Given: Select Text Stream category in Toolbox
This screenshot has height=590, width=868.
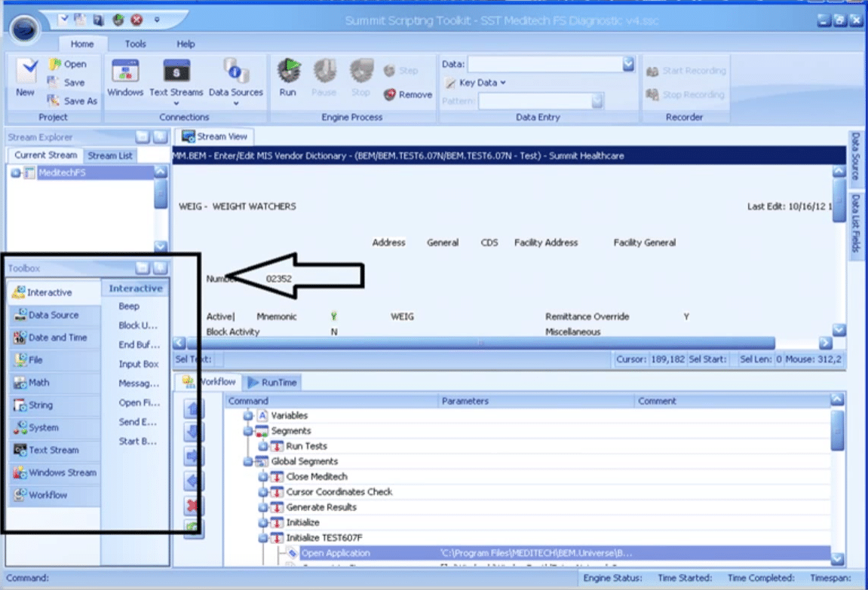Looking at the screenshot, I should click(x=54, y=450).
